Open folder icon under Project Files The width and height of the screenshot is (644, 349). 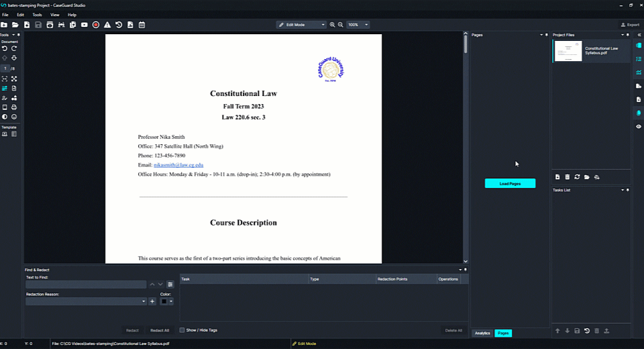587,177
